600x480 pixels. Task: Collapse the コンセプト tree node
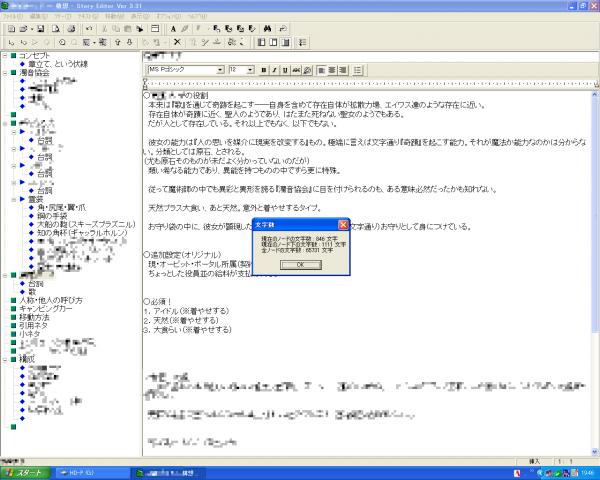[5, 56]
